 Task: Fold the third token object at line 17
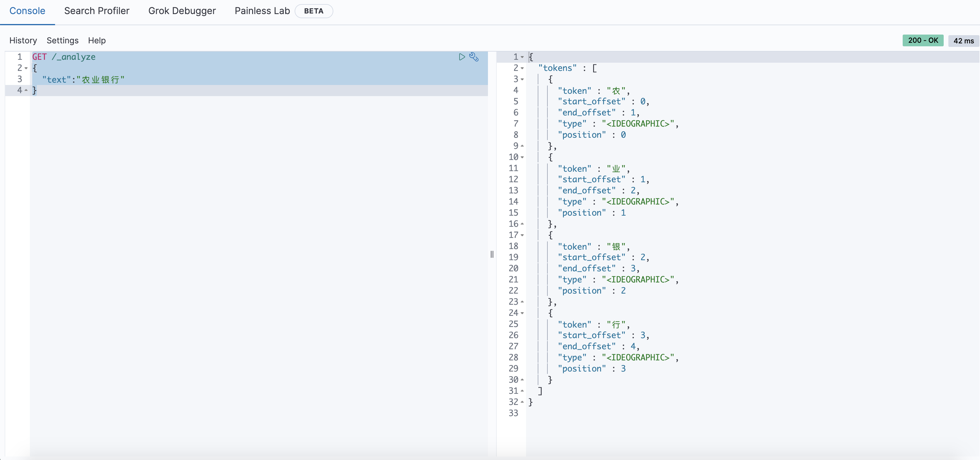[x=522, y=236]
